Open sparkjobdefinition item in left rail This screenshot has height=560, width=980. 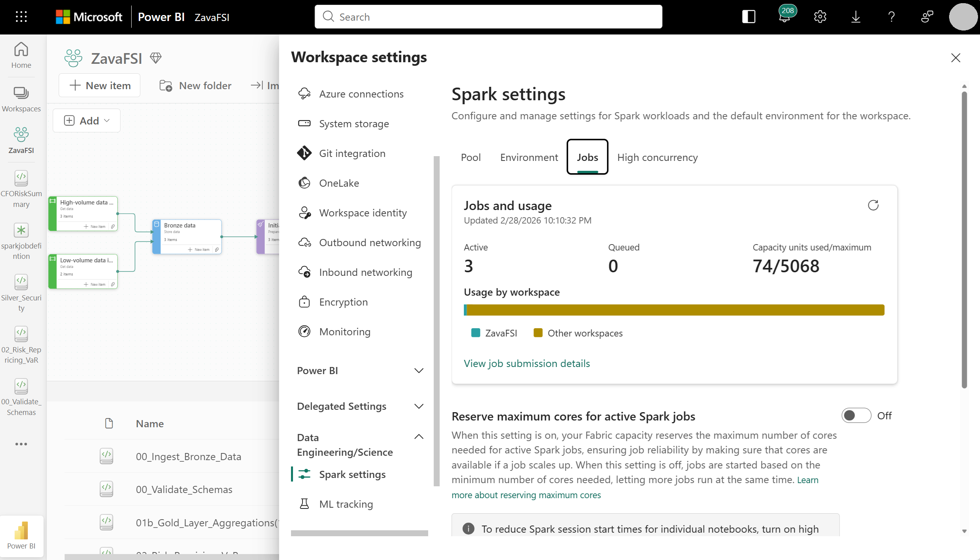click(x=21, y=241)
